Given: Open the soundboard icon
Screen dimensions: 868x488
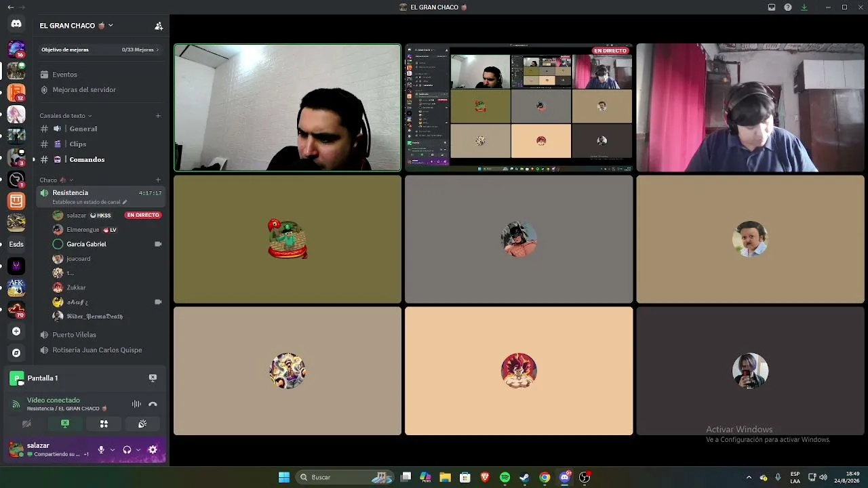Looking at the screenshot, I should (142, 424).
